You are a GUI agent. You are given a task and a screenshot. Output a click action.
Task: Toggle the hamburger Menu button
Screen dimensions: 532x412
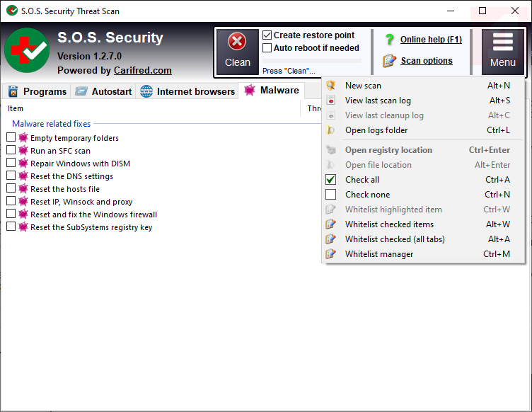(502, 52)
